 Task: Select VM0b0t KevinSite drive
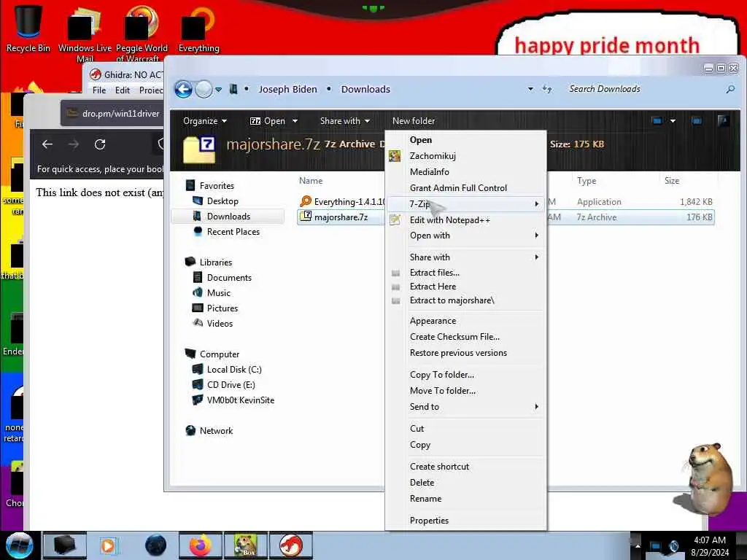[234, 400]
